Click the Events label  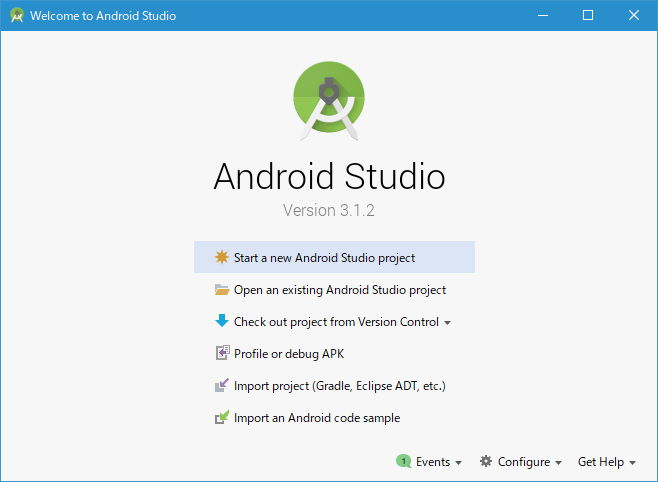point(433,462)
